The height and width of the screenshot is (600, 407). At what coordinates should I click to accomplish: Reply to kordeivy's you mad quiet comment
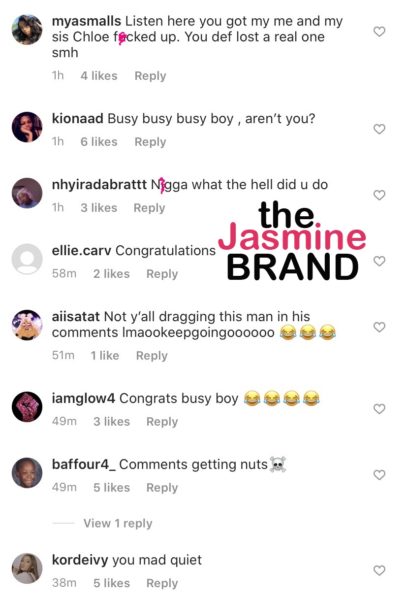(162, 583)
